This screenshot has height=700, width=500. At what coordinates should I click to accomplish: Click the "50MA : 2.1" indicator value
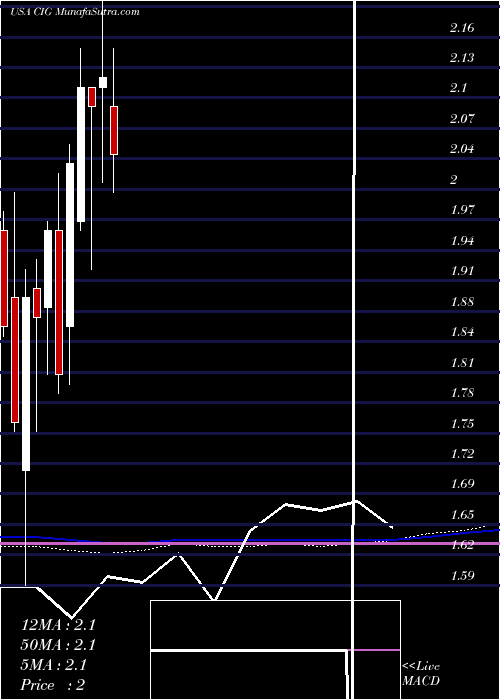click(x=58, y=645)
